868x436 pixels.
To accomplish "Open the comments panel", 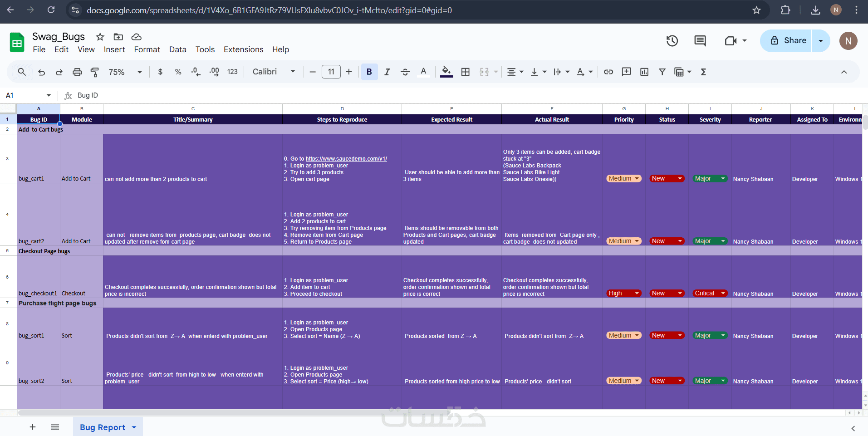I will (700, 41).
